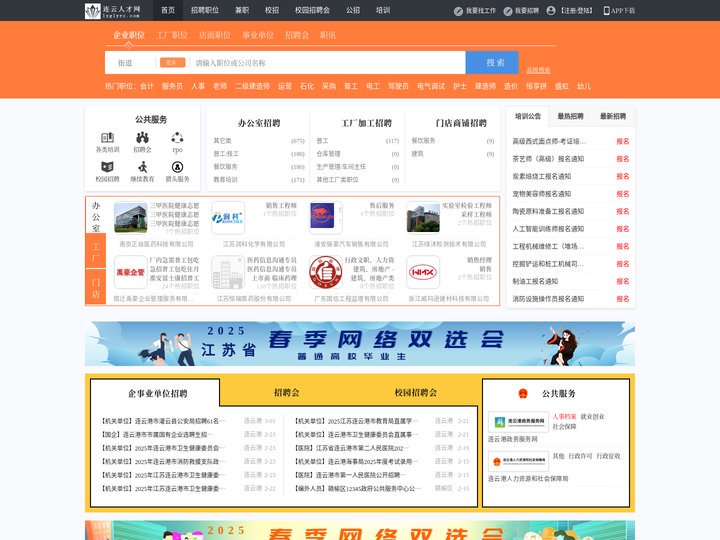Open the 2025 江苏省春季网络双选会 banner
The image size is (720, 540).
coord(360,343)
